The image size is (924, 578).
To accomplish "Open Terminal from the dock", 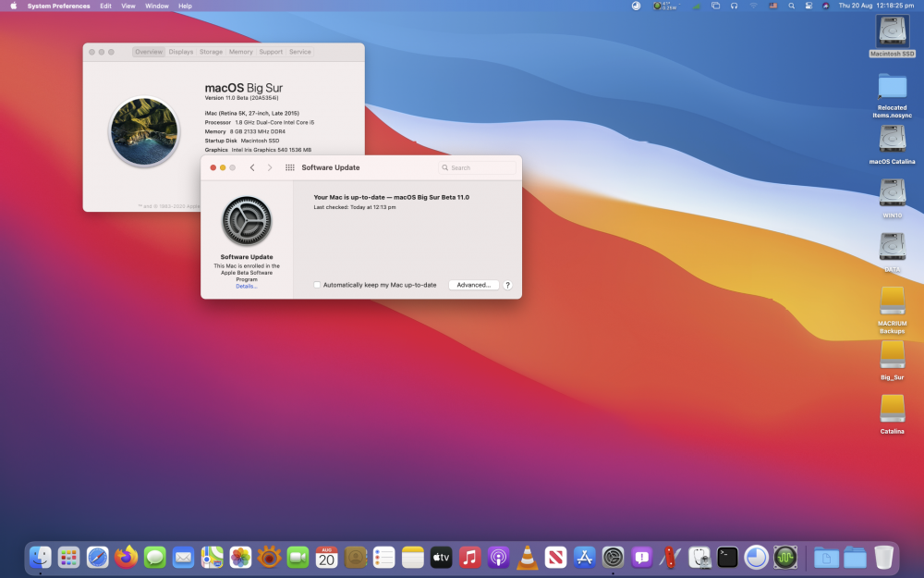I will tap(728, 557).
